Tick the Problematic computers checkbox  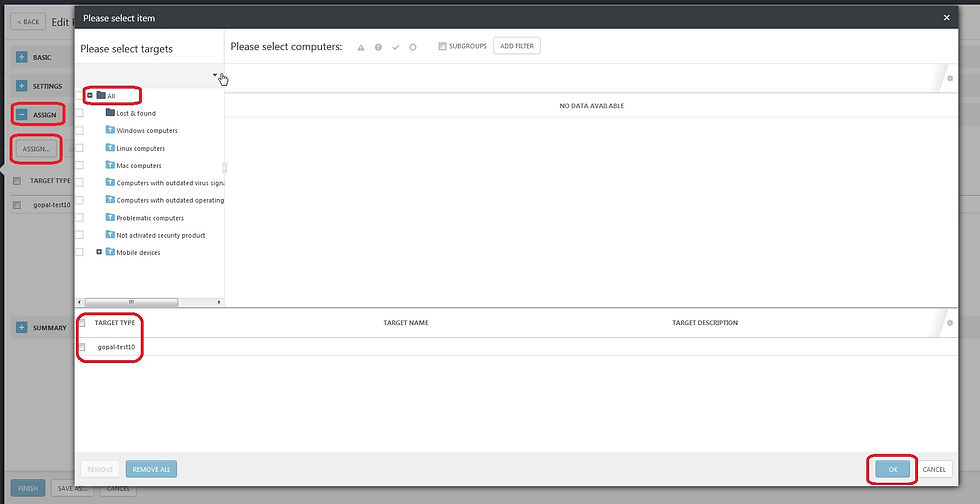79,218
